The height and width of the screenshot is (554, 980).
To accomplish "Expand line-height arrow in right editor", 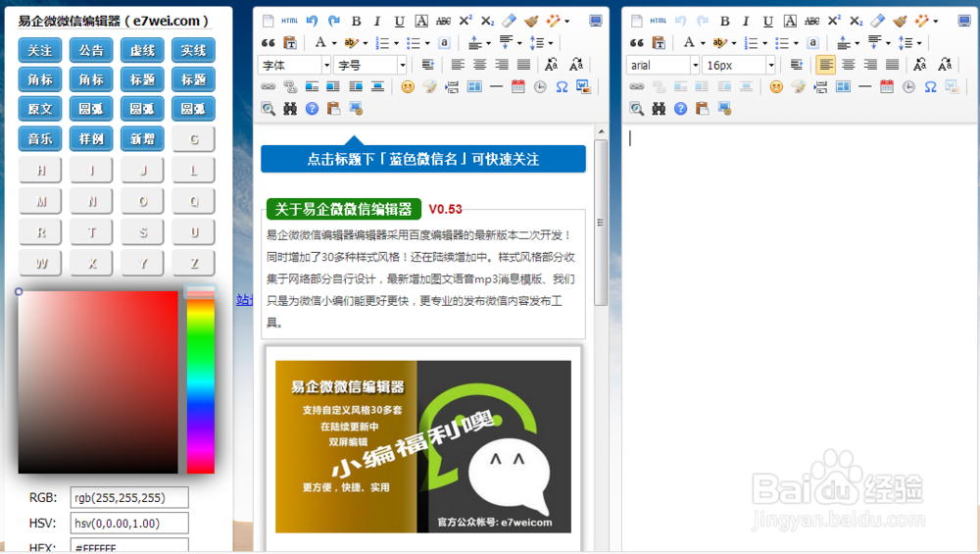I will click(919, 43).
